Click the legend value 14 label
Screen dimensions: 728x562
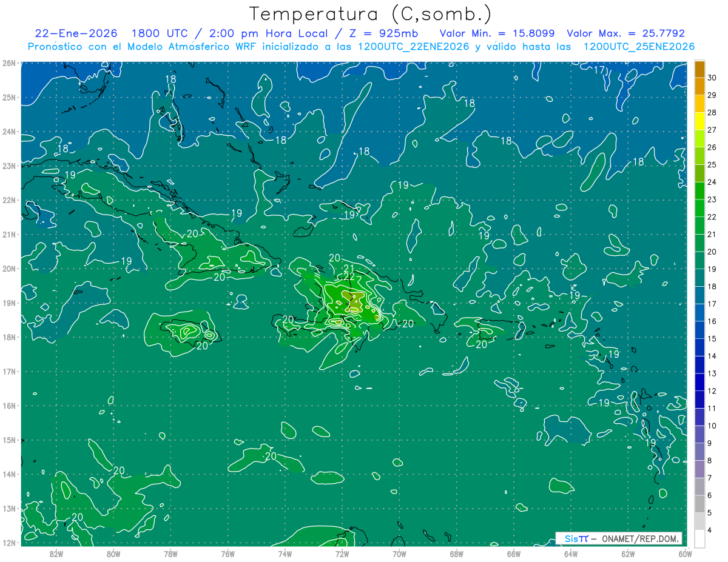click(x=712, y=356)
